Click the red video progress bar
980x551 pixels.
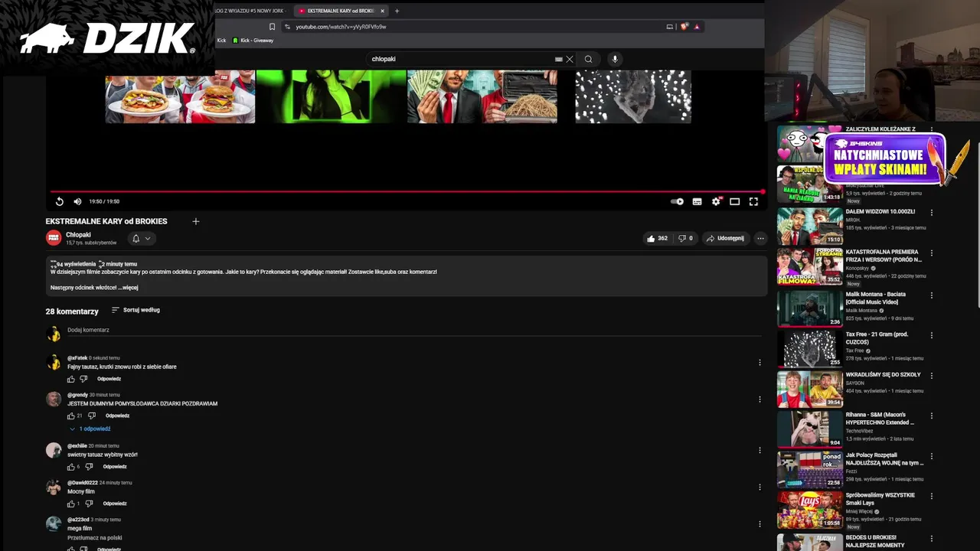tap(407, 191)
